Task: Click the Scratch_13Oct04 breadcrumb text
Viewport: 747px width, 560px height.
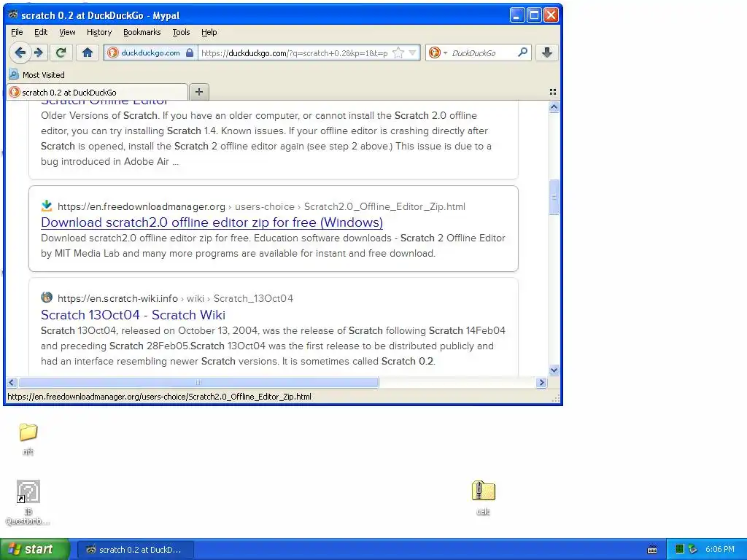Action: point(253,298)
